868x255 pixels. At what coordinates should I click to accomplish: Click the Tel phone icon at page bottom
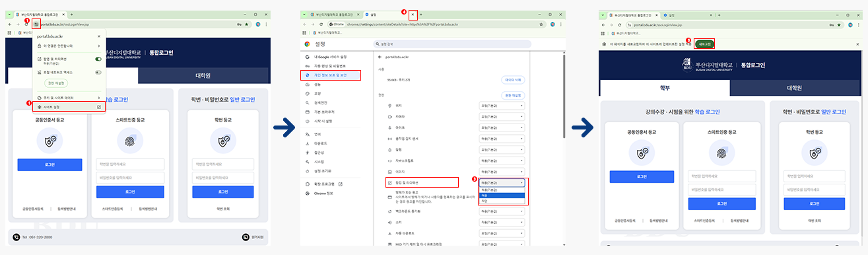[17, 237]
